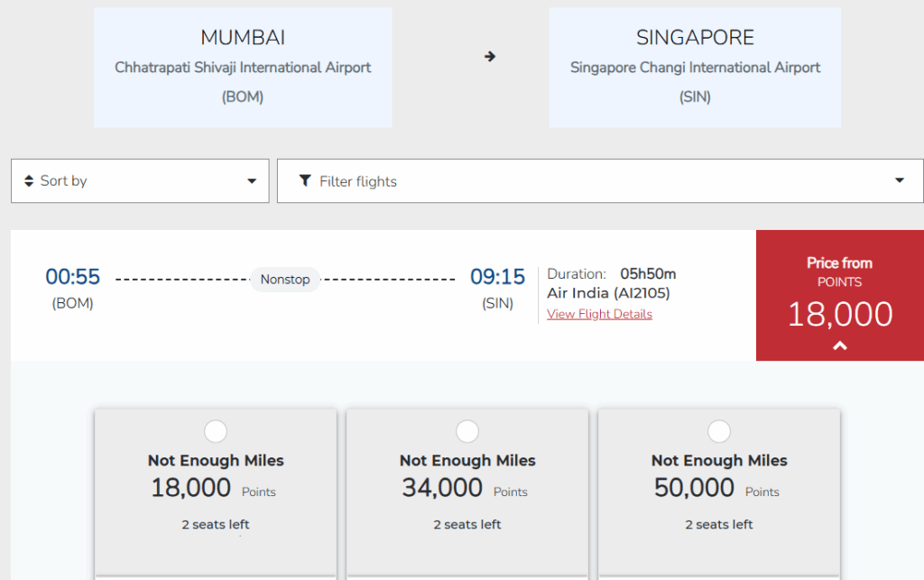Image resolution: width=924 pixels, height=580 pixels.
Task: Click the funnel icon beside Filter flights
Action: pyautogui.click(x=305, y=181)
